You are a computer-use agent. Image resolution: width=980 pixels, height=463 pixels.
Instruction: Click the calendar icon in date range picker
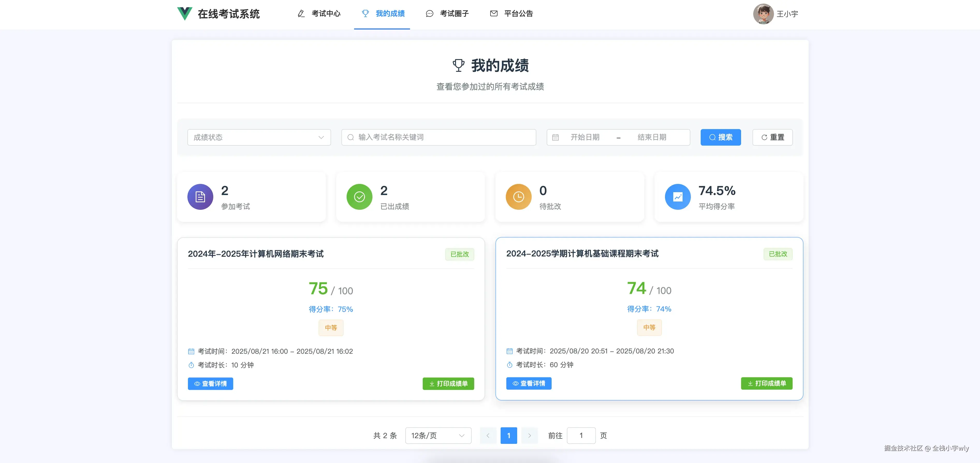[x=555, y=138]
